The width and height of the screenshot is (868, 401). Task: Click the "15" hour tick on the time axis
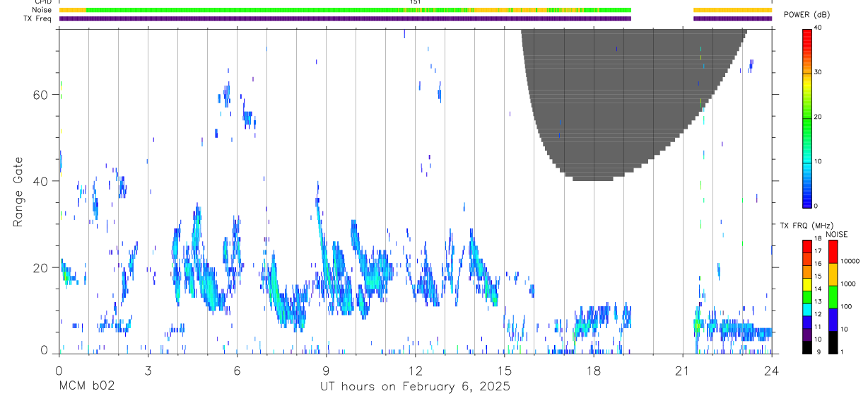504,371
